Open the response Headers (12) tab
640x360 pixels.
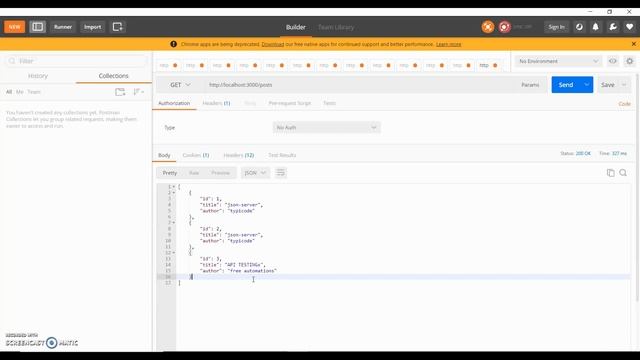point(239,155)
